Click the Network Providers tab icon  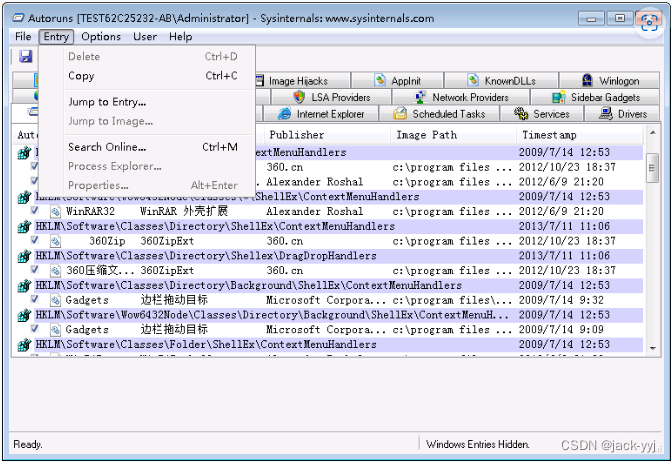[421, 97]
